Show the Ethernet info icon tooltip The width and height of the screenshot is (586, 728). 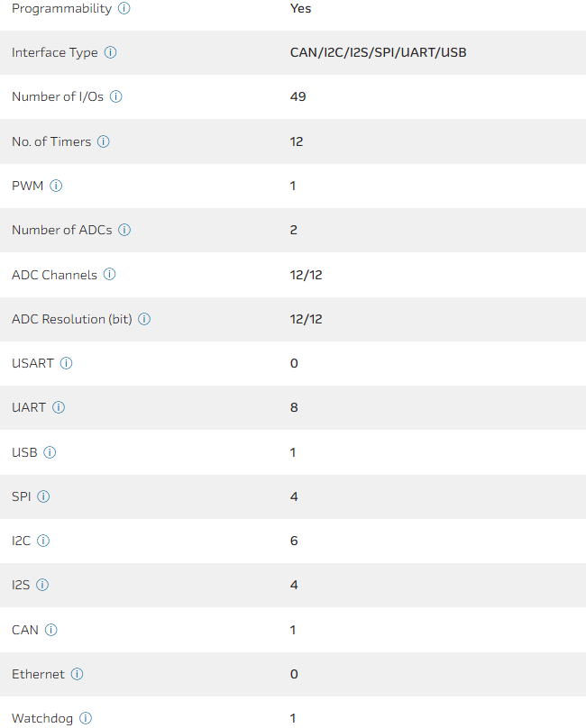(78, 674)
